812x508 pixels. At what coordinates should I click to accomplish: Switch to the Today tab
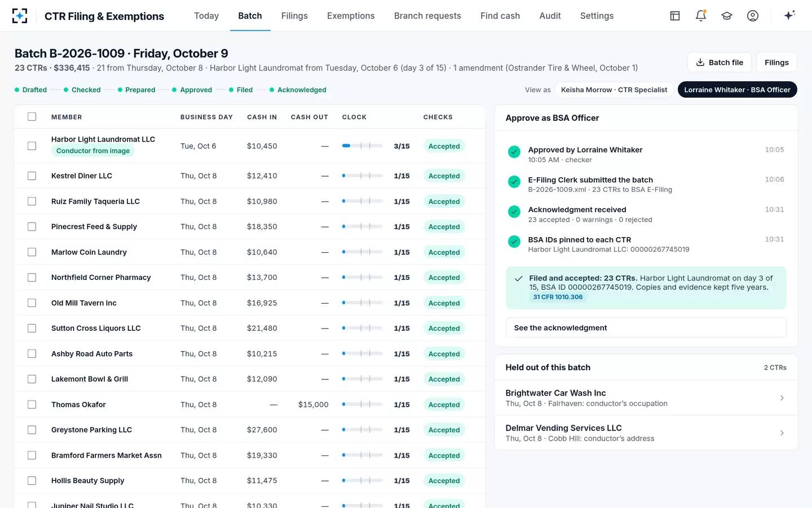[206, 16]
